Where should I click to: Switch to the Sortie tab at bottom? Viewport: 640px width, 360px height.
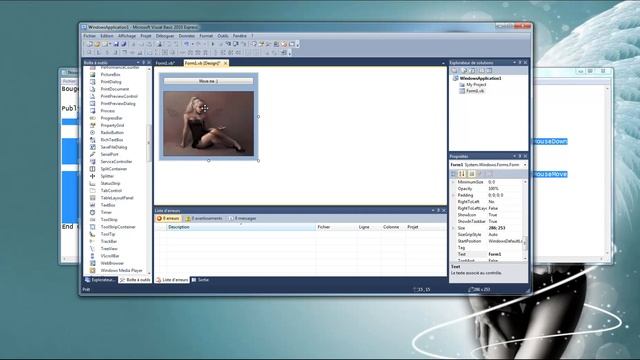coord(200,280)
